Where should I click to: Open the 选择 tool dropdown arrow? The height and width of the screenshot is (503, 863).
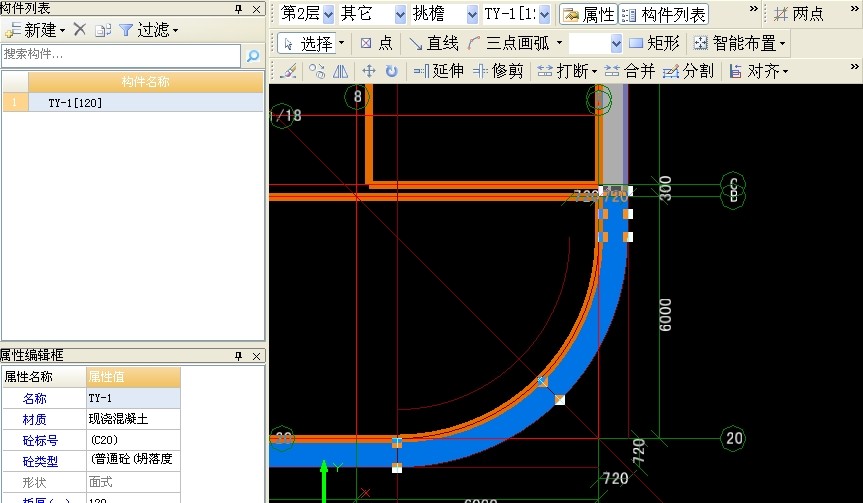click(x=341, y=43)
